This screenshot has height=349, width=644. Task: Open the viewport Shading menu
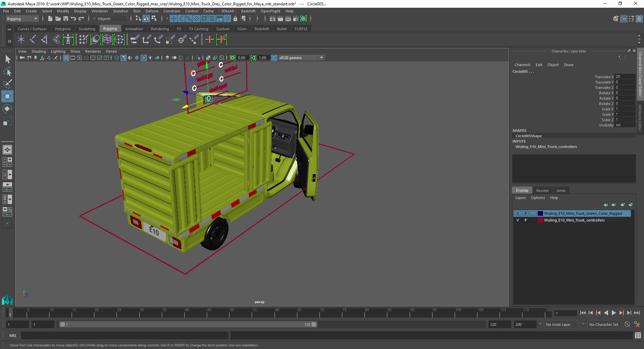[39, 51]
